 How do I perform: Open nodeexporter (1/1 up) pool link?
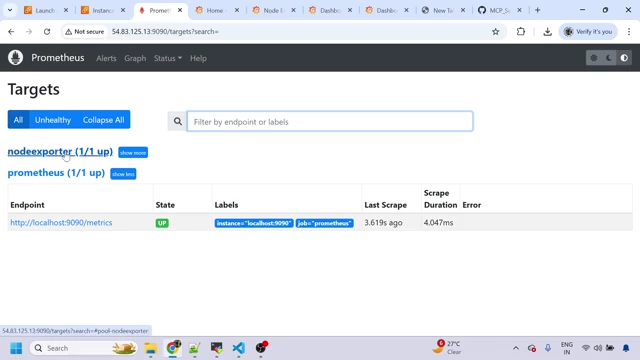pyautogui.click(x=60, y=151)
